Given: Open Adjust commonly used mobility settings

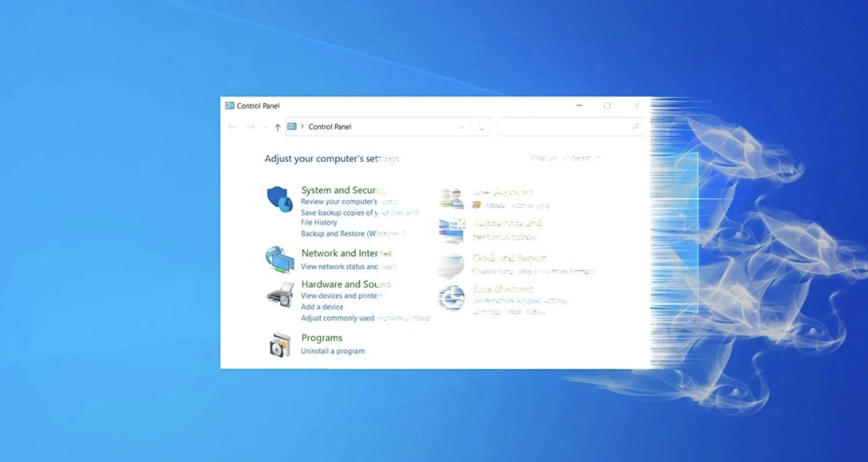Looking at the screenshot, I should coord(365,318).
